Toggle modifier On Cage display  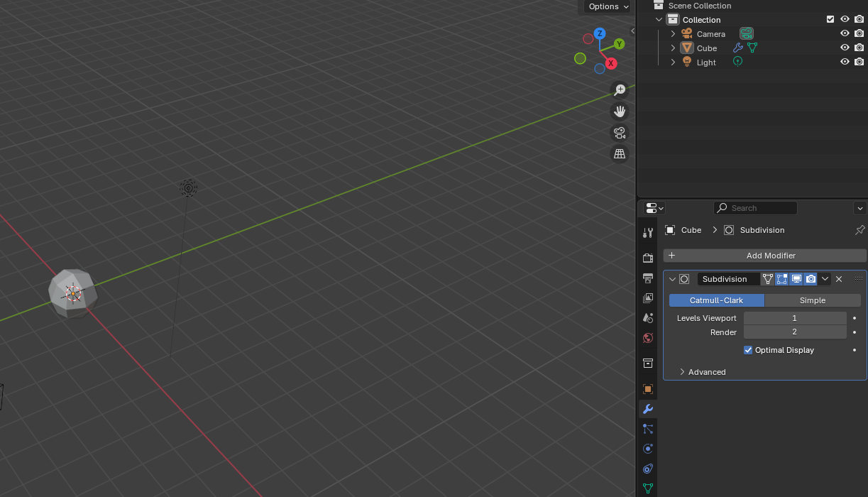(x=768, y=279)
